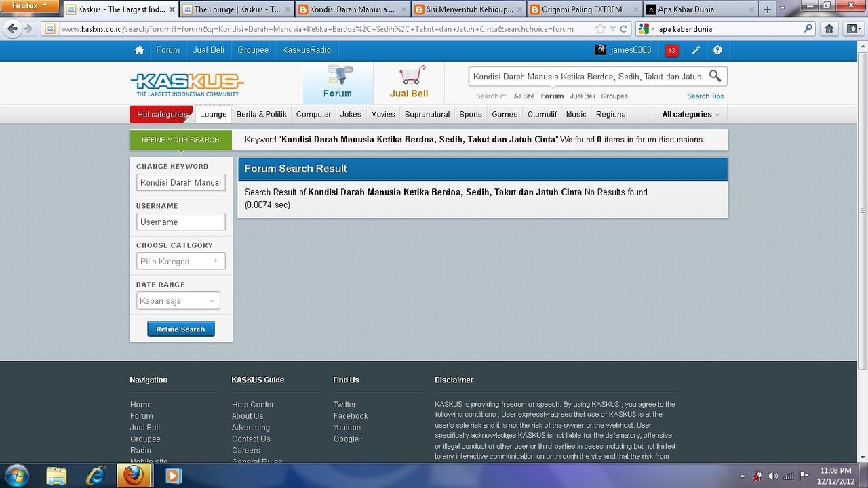This screenshot has height=488, width=868.
Task: Click the KASKUS logo
Action: 187,84
